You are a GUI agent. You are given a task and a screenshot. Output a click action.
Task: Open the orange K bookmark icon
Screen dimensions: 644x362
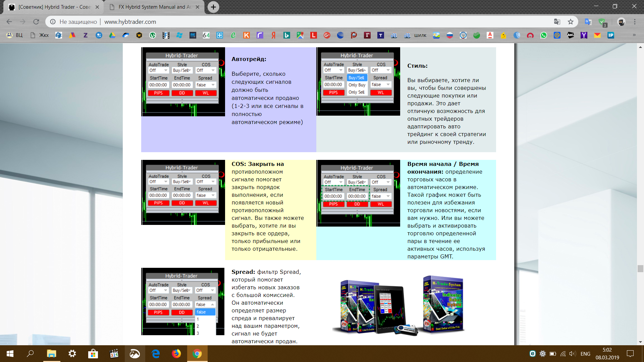point(247,35)
